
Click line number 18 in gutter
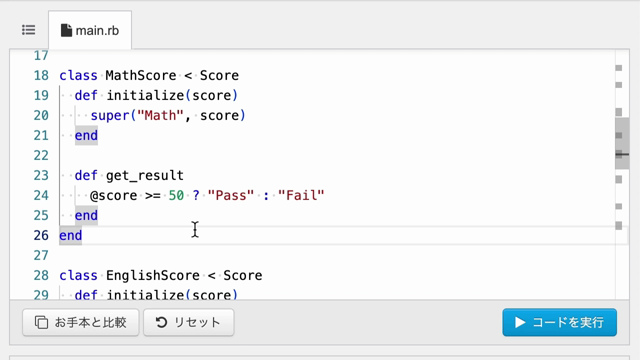[41, 76]
